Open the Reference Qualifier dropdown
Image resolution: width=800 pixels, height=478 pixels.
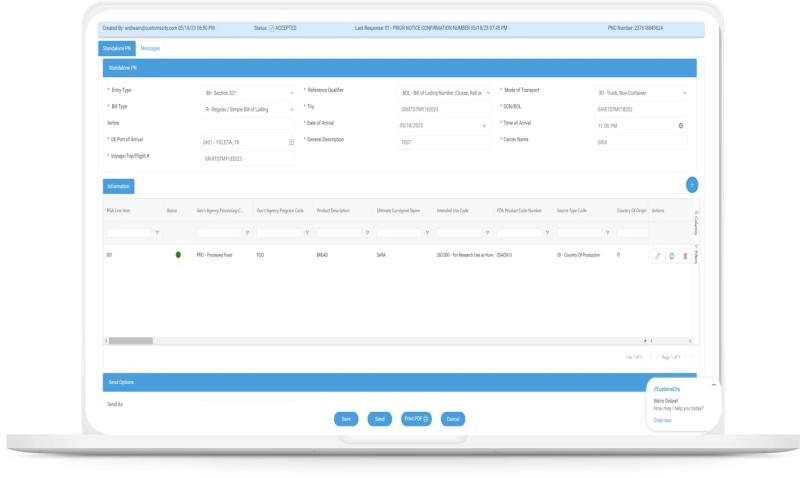click(487, 92)
